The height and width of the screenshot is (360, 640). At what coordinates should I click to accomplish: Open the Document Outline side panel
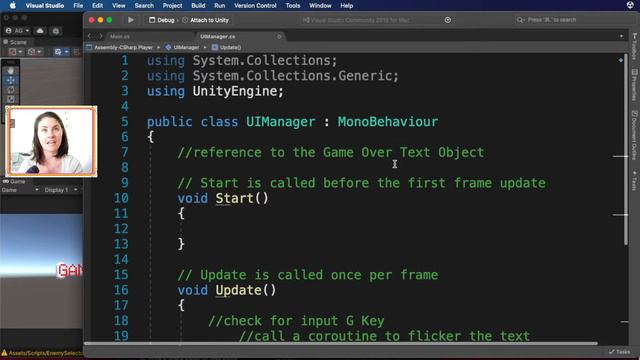pyautogui.click(x=634, y=135)
